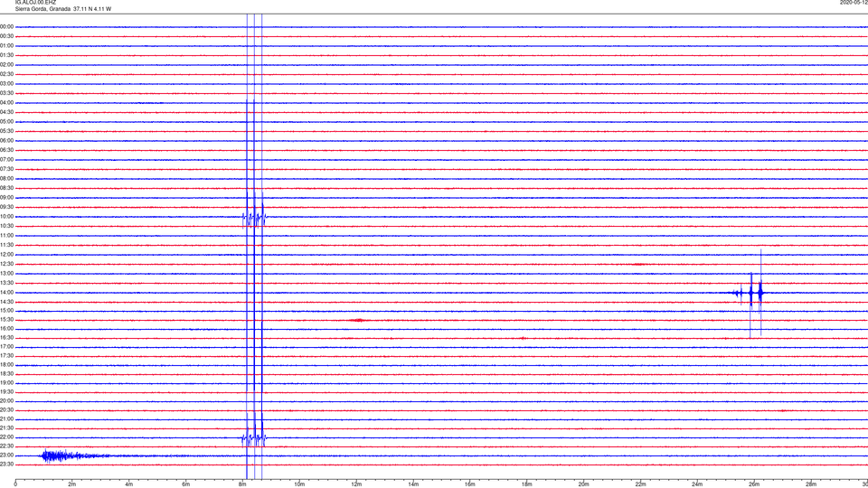Click the small red blip on 16:30 trace
The image size is (868, 488).
click(524, 338)
